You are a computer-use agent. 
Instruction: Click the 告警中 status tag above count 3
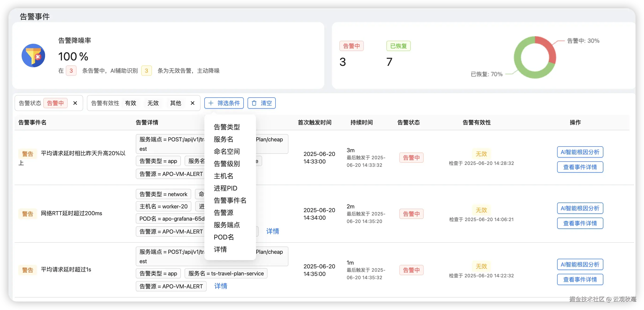[x=351, y=46]
